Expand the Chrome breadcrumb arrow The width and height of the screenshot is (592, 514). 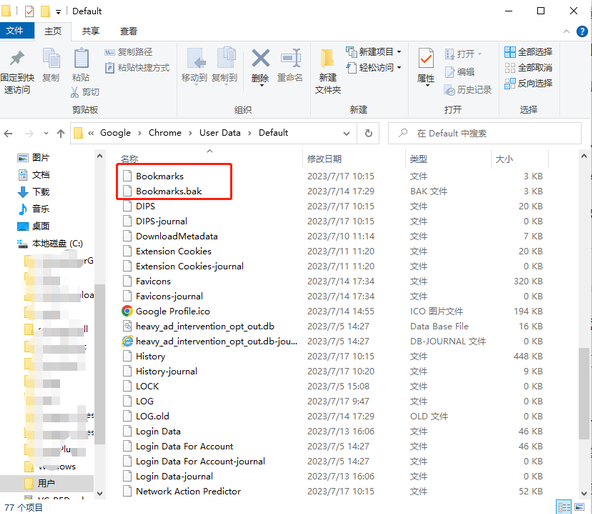tap(190, 133)
